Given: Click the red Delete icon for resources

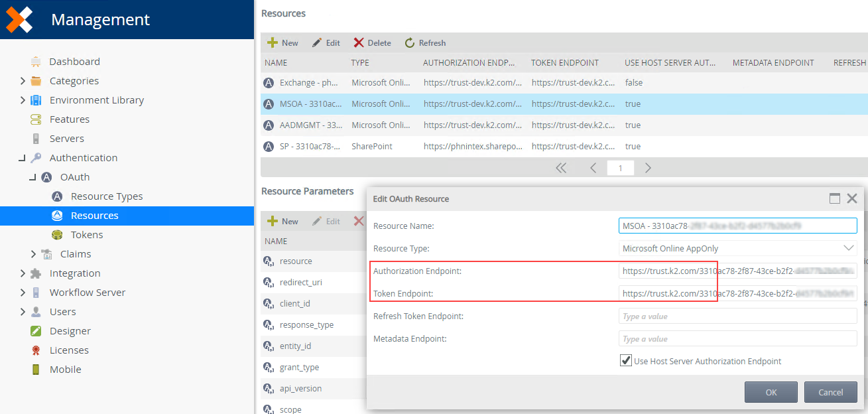Looking at the screenshot, I should [359, 43].
